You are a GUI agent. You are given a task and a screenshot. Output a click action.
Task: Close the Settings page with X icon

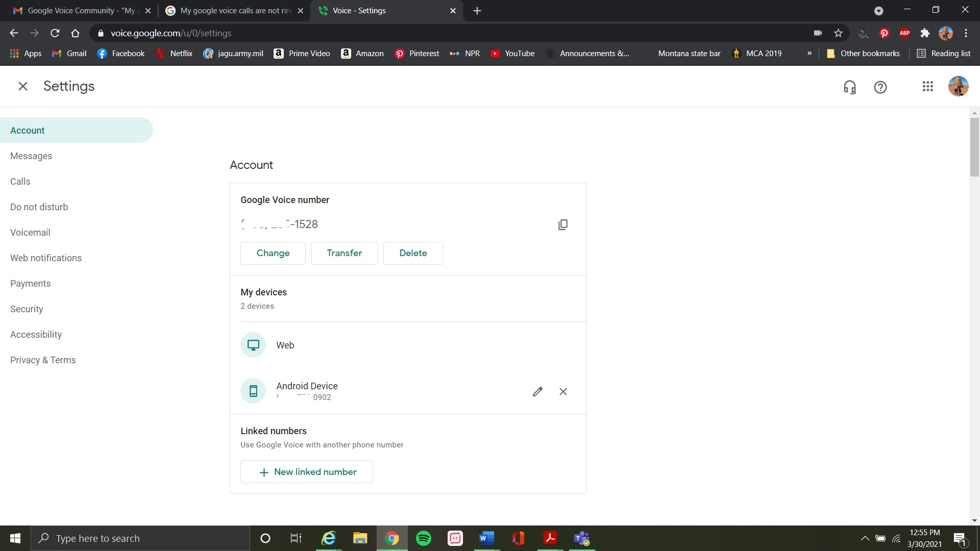point(23,86)
